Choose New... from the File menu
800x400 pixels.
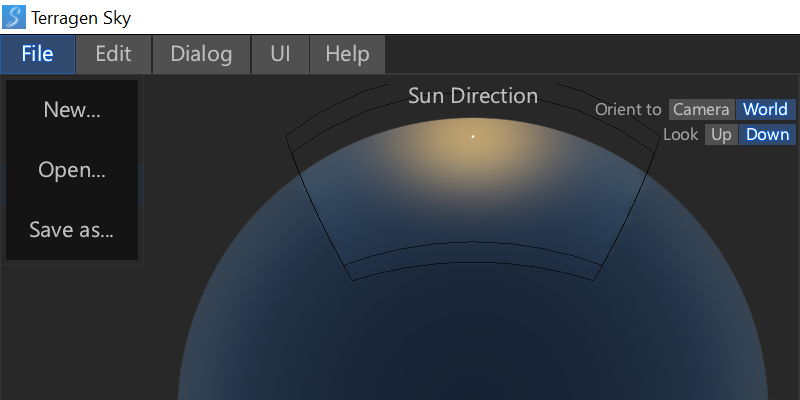pos(72,110)
